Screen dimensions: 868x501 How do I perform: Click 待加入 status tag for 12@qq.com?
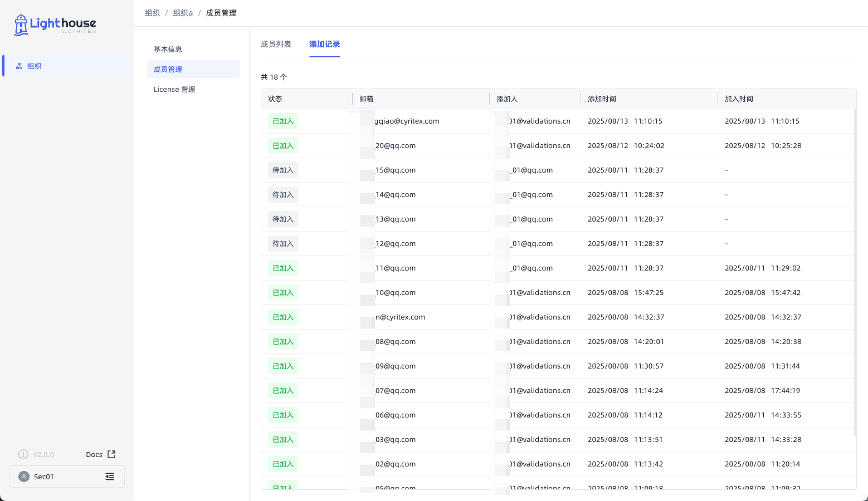pos(283,243)
